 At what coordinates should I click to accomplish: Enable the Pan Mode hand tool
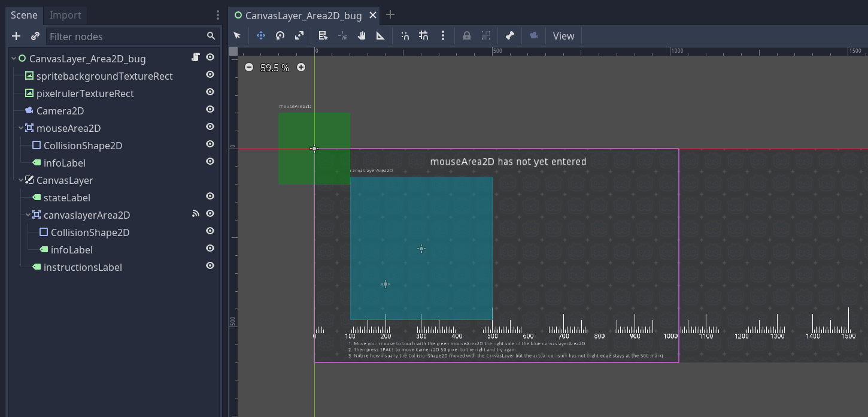click(x=361, y=35)
